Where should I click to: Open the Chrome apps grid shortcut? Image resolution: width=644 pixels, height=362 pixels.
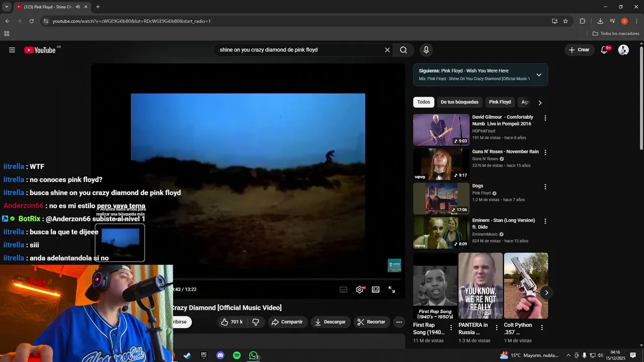pos(7,34)
